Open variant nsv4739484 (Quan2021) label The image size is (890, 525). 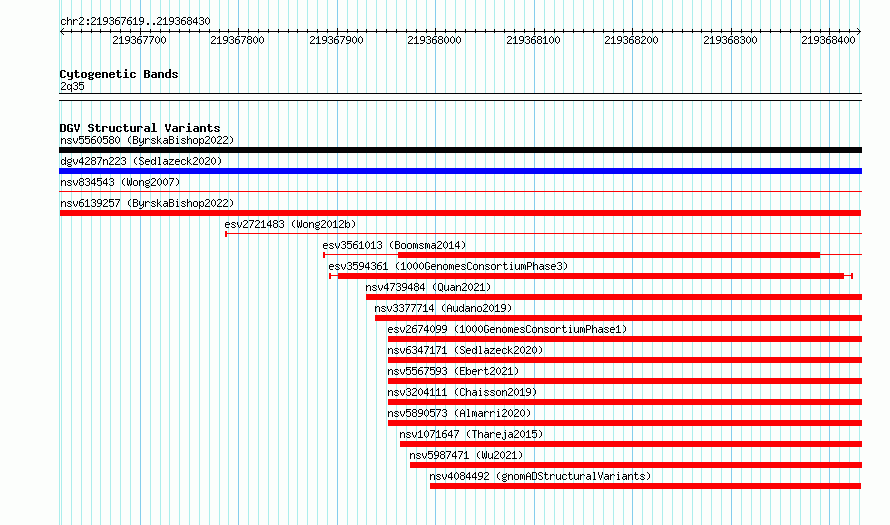point(428,287)
